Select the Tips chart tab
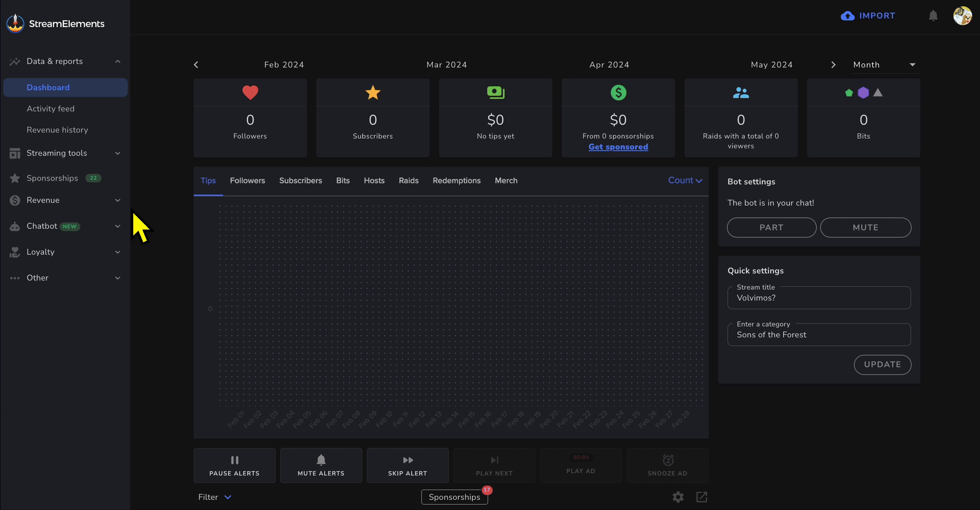This screenshot has height=510, width=980. pyautogui.click(x=208, y=180)
